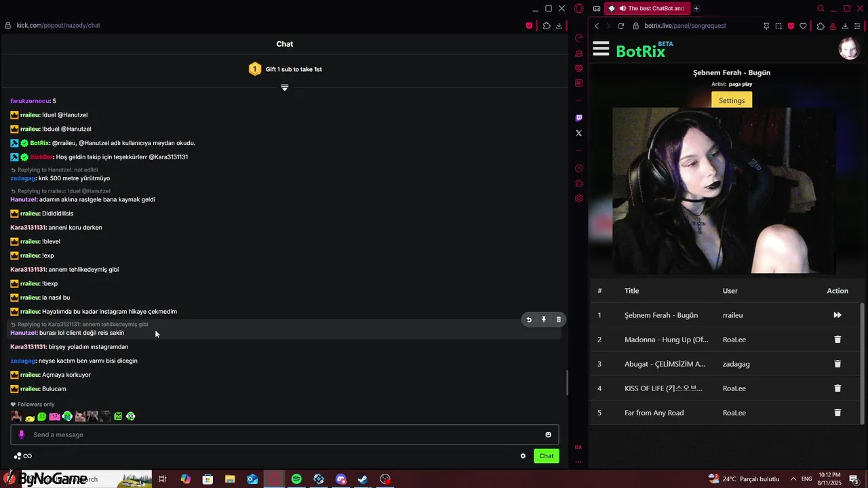Click the yellow Settings button
This screenshot has height=488, width=868.
[732, 100]
